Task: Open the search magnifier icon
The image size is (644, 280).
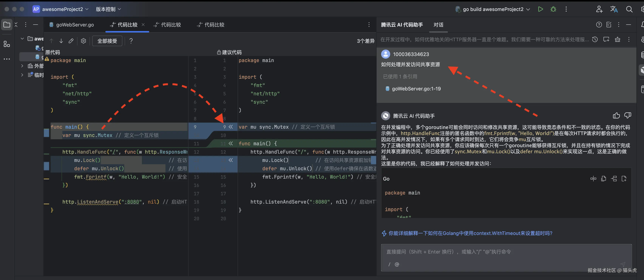Action: coord(629,9)
